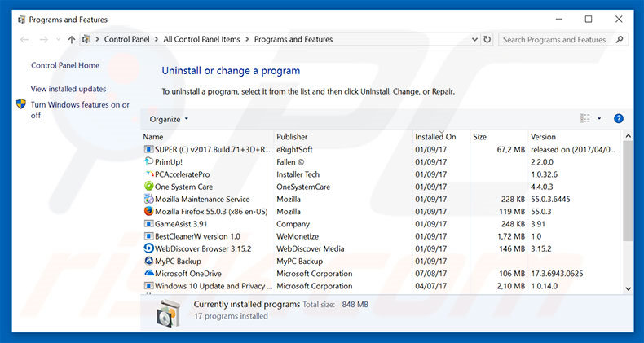
Task: Go up one folder level
Action: pos(72,39)
